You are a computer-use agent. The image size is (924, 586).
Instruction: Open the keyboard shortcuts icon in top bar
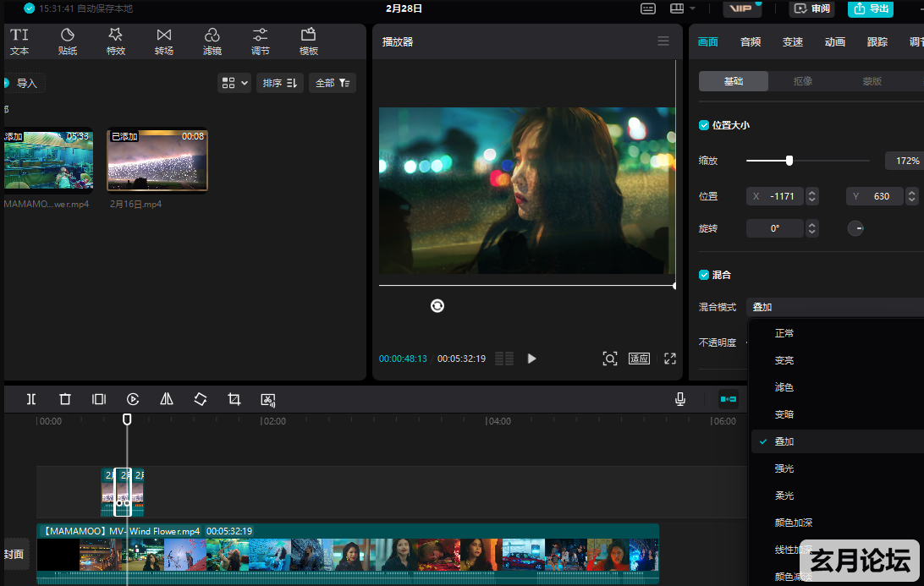coord(647,8)
